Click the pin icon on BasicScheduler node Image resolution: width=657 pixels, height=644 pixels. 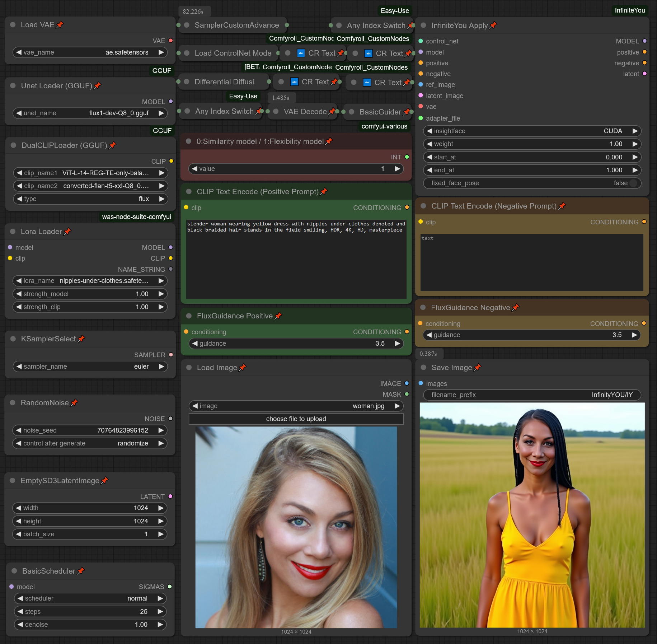pyautogui.click(x=81, y=571)
